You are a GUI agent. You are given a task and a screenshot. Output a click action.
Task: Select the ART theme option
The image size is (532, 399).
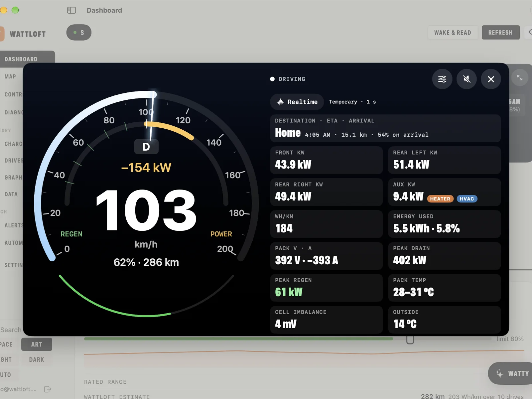tap(37, 344)
